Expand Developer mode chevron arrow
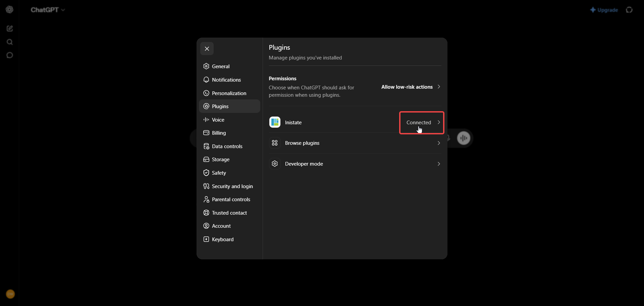644x306 pixels. click(x=439, y=164)
